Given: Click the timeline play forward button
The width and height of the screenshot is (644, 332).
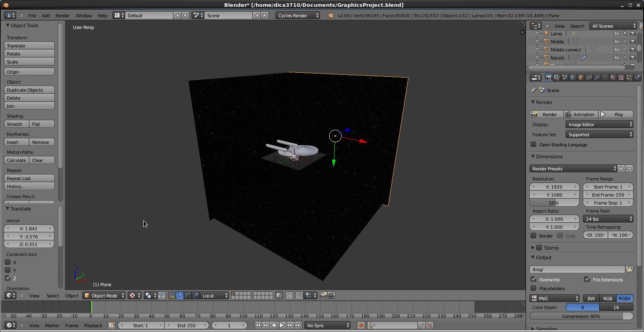Looking at the screenshot, I should tap(282, 325).
